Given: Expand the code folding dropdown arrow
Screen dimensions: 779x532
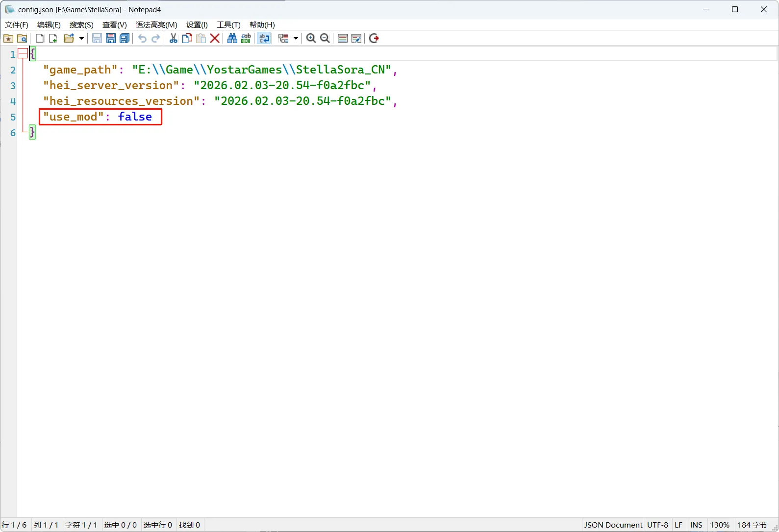Looking at the screenshot, I should [x=296, y=38].
